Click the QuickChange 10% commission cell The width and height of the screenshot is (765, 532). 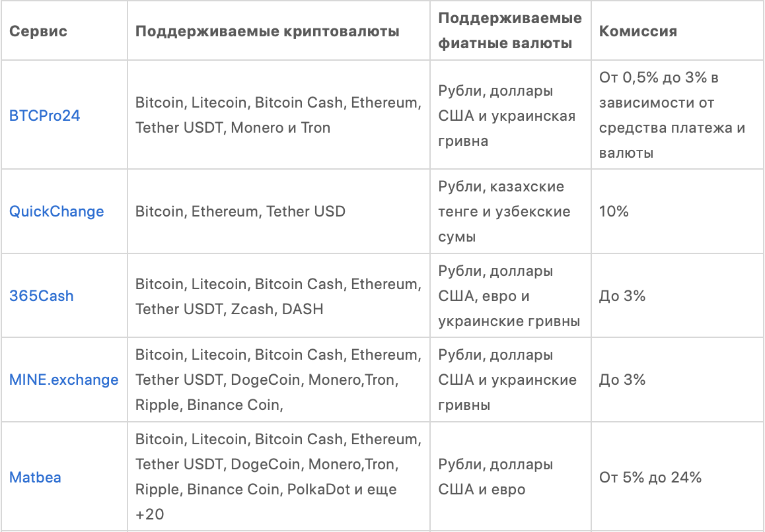tap(614, 212)
